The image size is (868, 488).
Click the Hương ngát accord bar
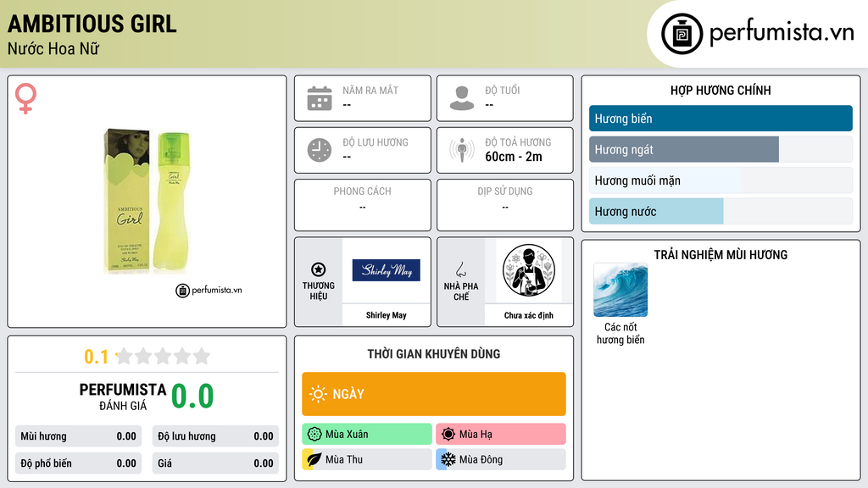pyautogui.click(x=721, y=149)
